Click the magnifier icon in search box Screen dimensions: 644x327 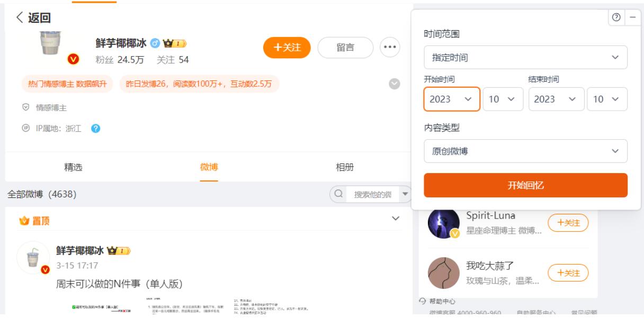click(x=338, y=194)
